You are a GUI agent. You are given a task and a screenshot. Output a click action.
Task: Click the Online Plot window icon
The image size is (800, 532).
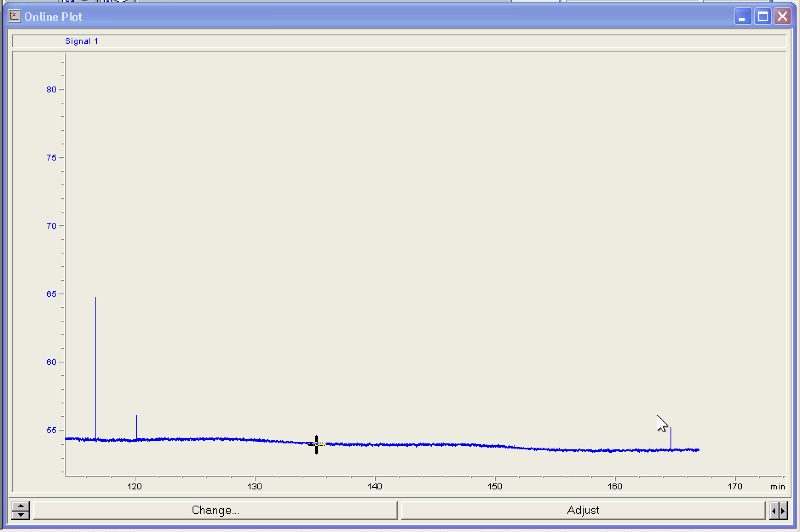coord(14,17)
